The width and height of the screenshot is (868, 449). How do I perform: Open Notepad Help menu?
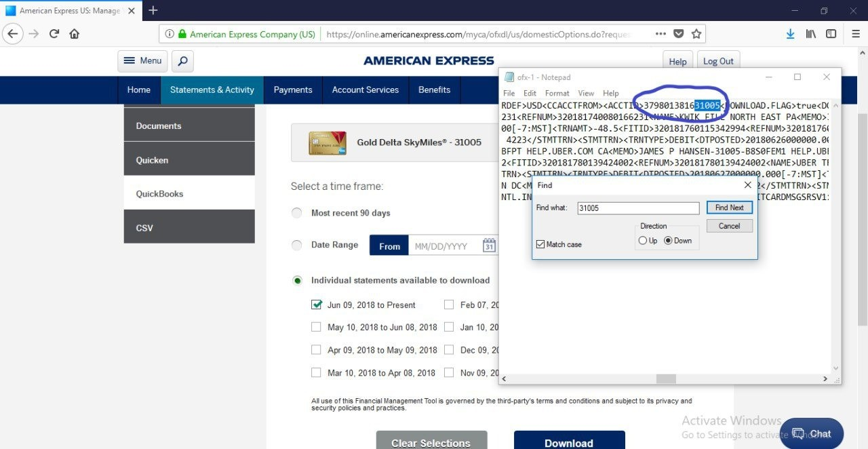(x=611, y=93)
